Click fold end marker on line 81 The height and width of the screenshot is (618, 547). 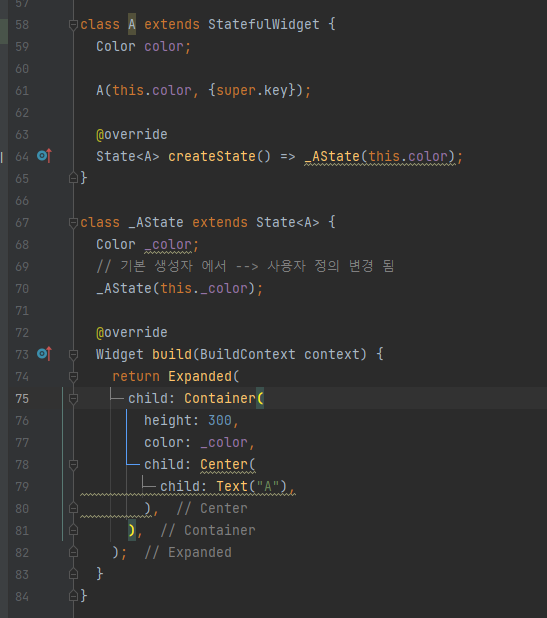click(73, 531)
